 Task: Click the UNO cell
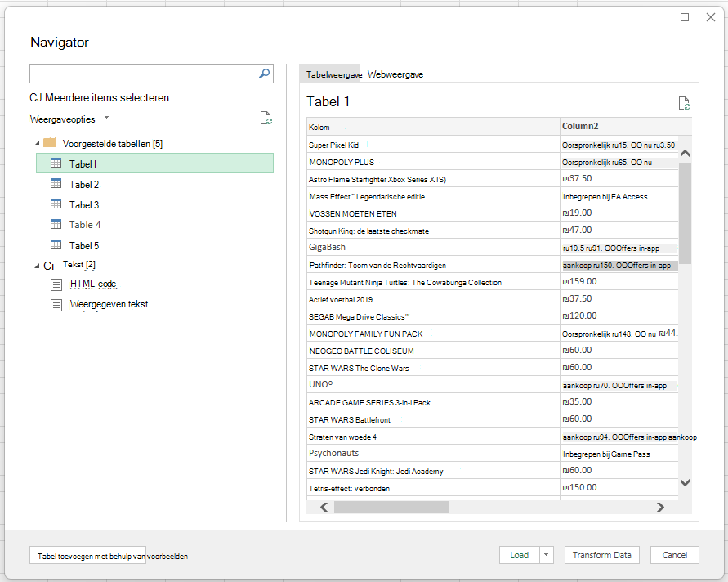[433, 384]
